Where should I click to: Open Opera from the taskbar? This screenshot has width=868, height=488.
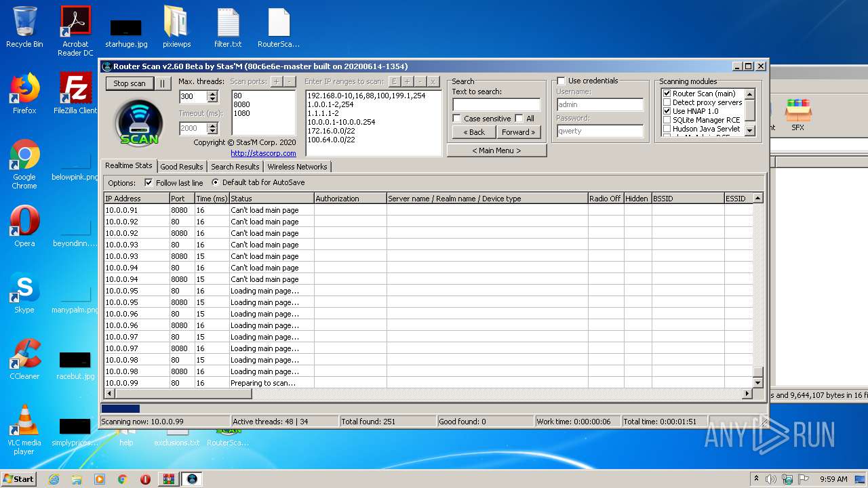145,479
